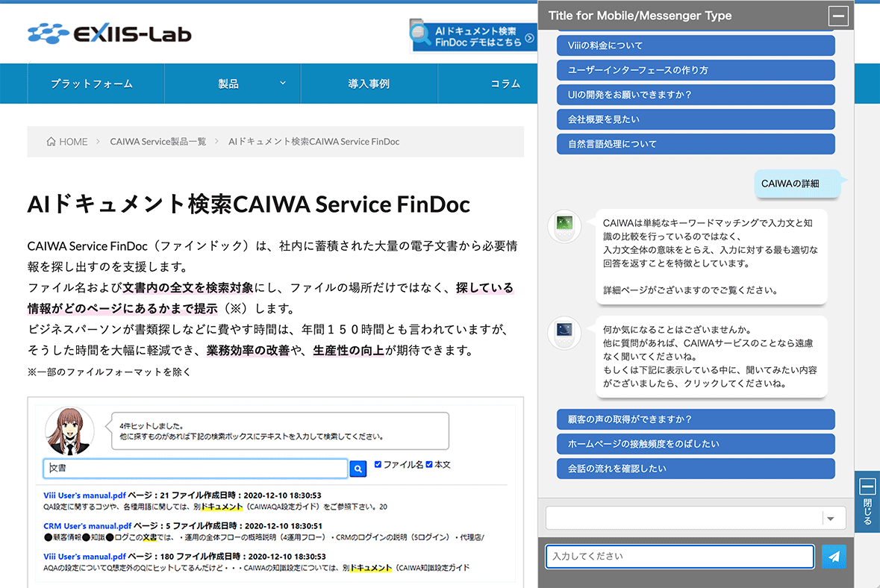The image size is (880, 588).
Task: Click the first chatbot avatar icon
Action: [x=564, y=226]
